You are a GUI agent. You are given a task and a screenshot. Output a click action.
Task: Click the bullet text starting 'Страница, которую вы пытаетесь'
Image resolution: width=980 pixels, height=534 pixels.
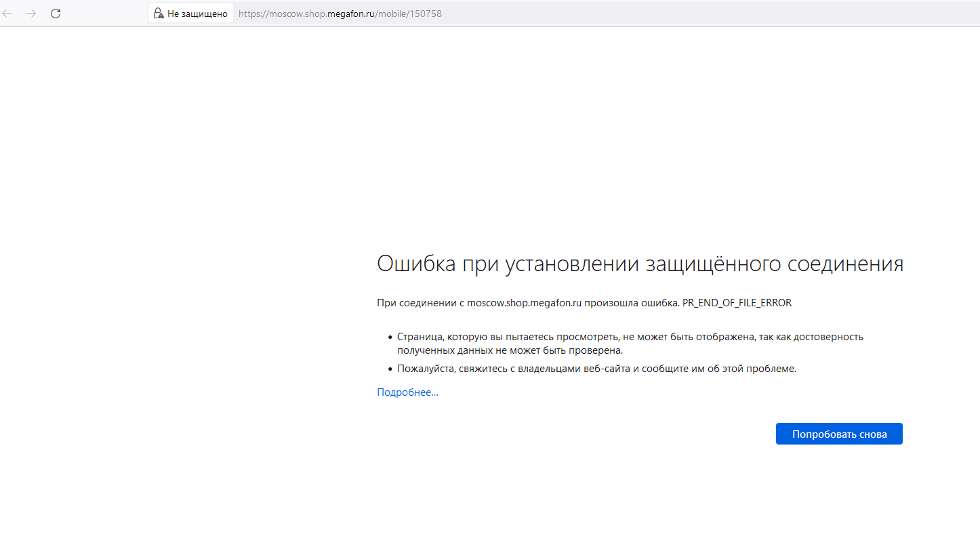coord(630,344)
